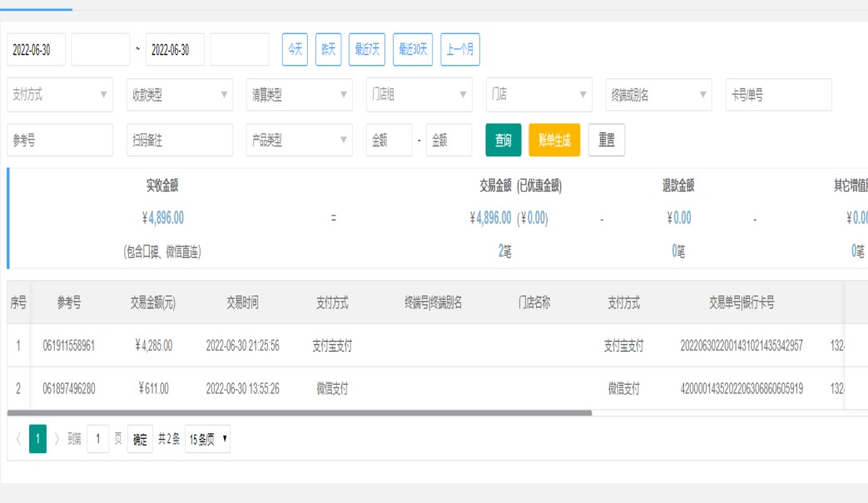Choose the 最近7天 date range

coord(367,50)
